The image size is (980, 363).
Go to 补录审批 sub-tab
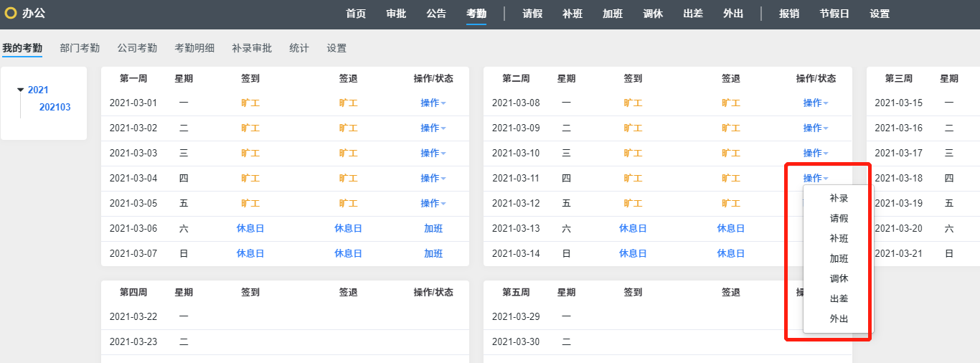252,48
